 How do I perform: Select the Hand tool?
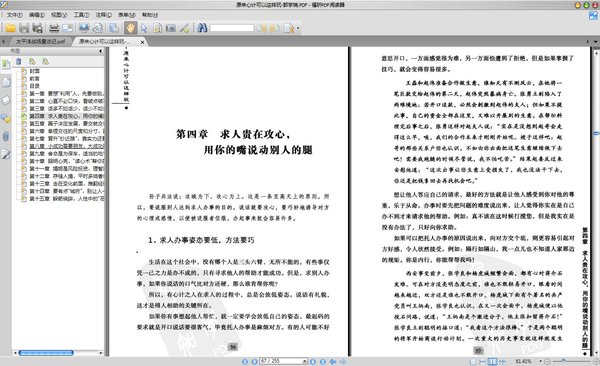tap(130, 28)
